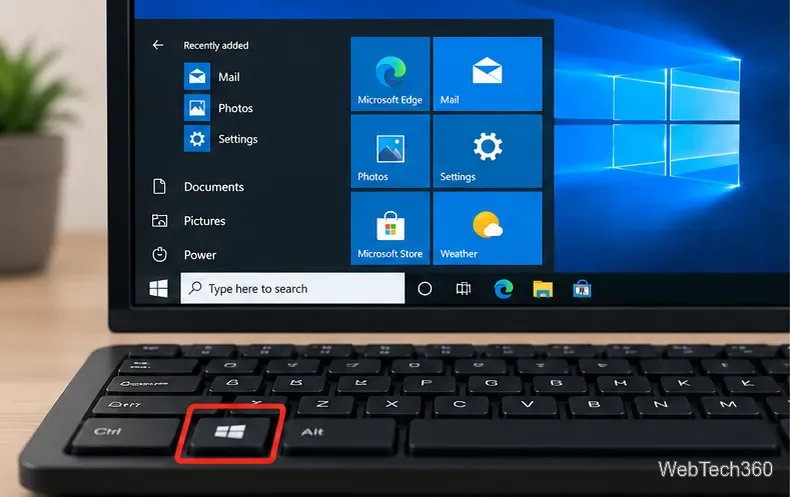This screenshot has height=497, width=790.
Task: Open the Photos tile
Action: tap(390, 151)
